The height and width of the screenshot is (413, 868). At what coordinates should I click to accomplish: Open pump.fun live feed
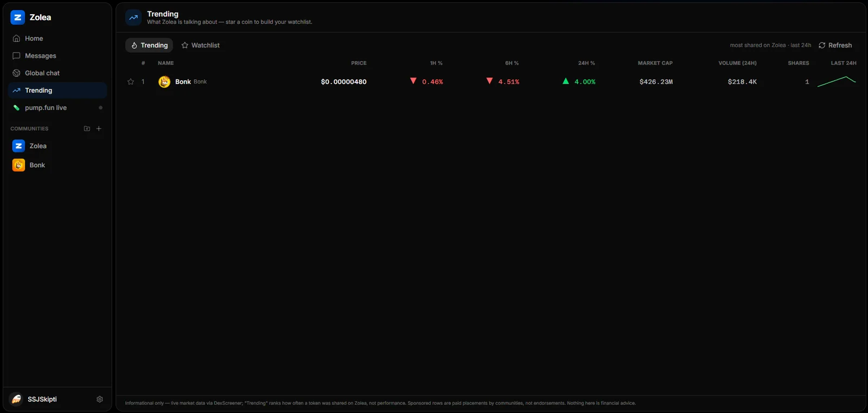point(58,108)
